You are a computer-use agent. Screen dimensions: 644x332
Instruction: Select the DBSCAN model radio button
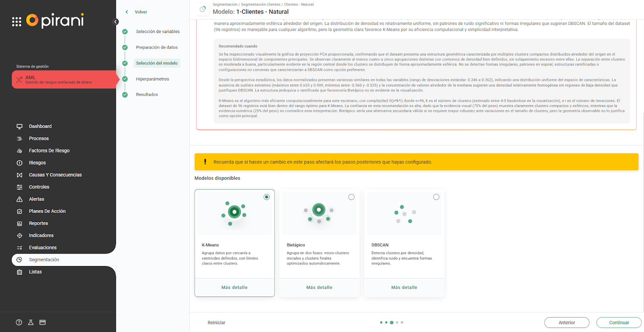[436, 197]
